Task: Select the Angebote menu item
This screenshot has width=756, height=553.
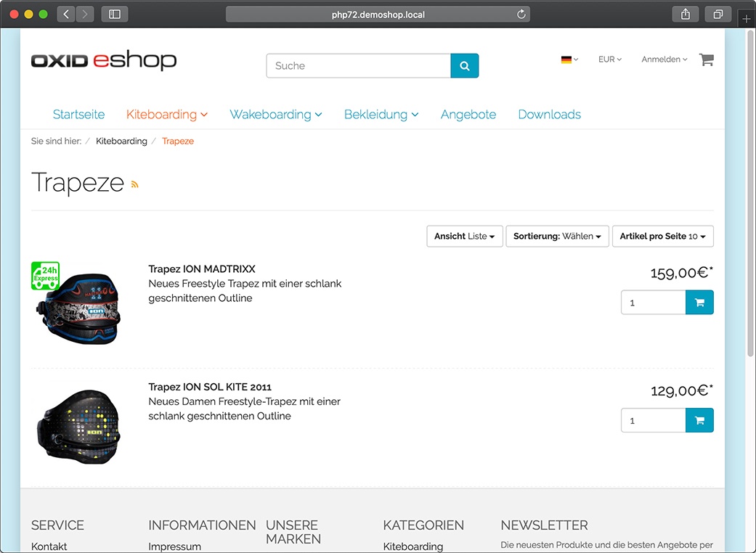Action: [468, 115]
